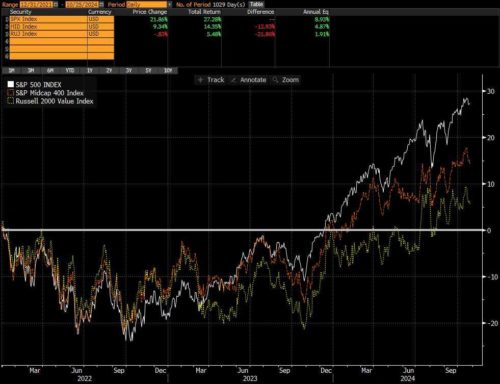This screenshot has height=384, width=500.
Task: Click the Range start date field
Action: [x=36, y=4]
